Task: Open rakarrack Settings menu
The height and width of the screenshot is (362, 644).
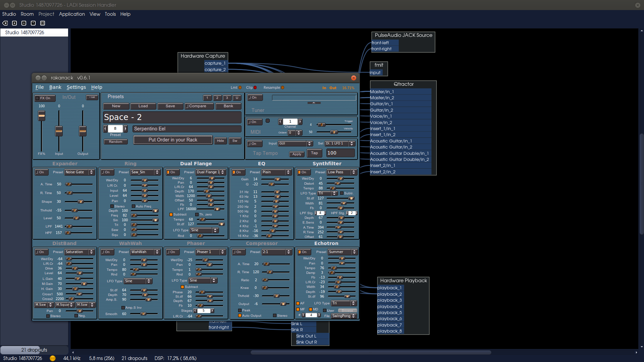Action: click(x=76, y=87)
